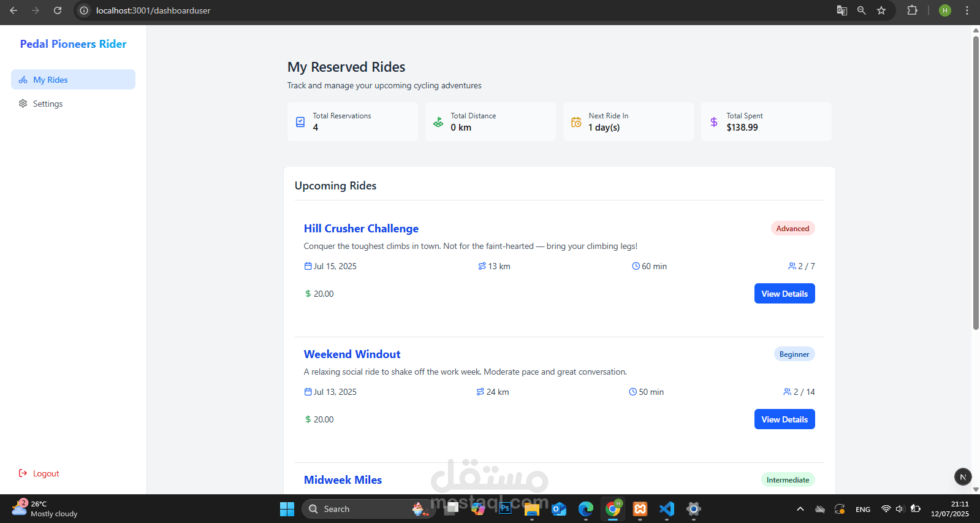
Task: Click calendar icon next to Jul 13, 2025
Action: [x=308, y=392]
